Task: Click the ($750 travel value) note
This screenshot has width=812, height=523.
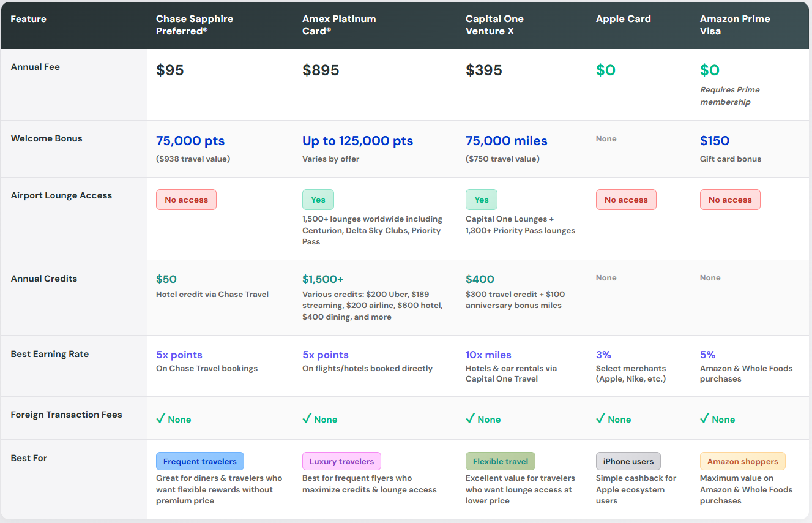Action: 502,159
